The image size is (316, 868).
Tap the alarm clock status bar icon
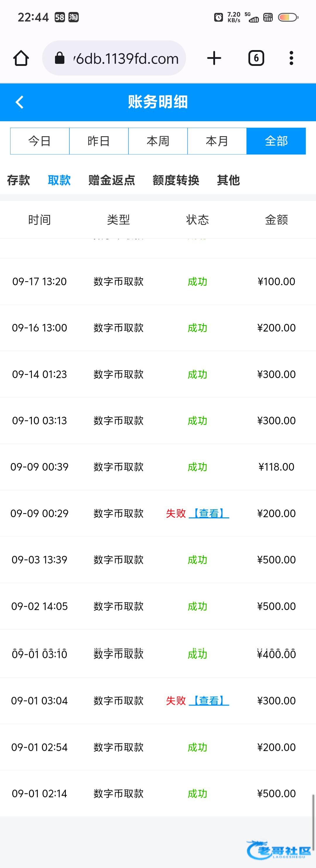point(218,17)
